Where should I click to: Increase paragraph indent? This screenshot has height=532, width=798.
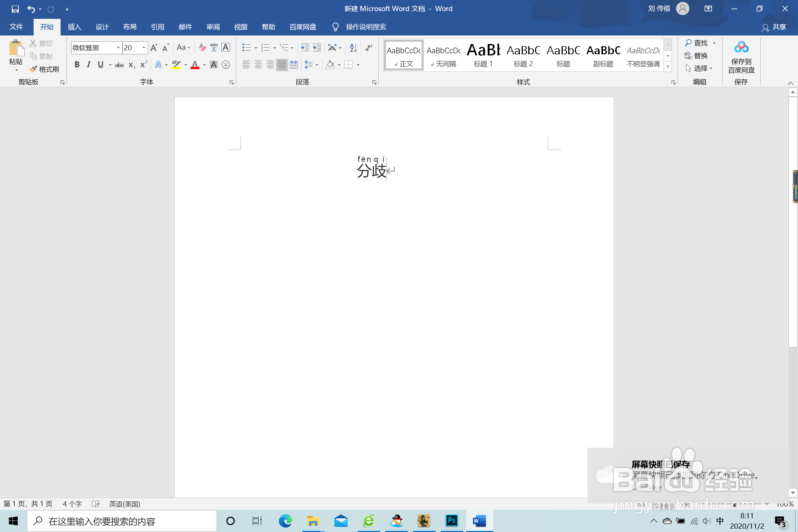click(x=317, y=48)
